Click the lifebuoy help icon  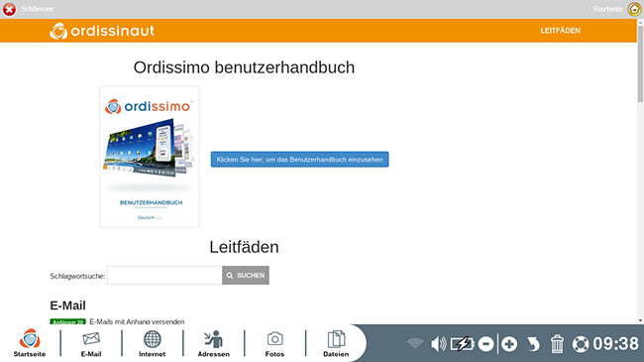[581, 344]
